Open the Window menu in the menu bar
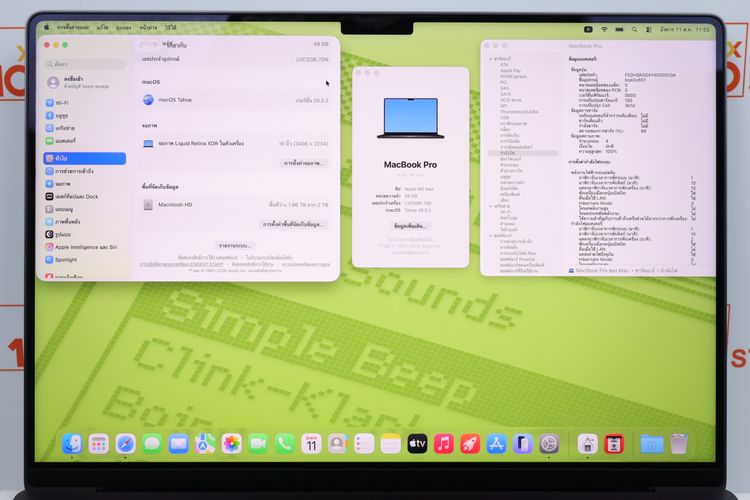 (x=148, y=28)
